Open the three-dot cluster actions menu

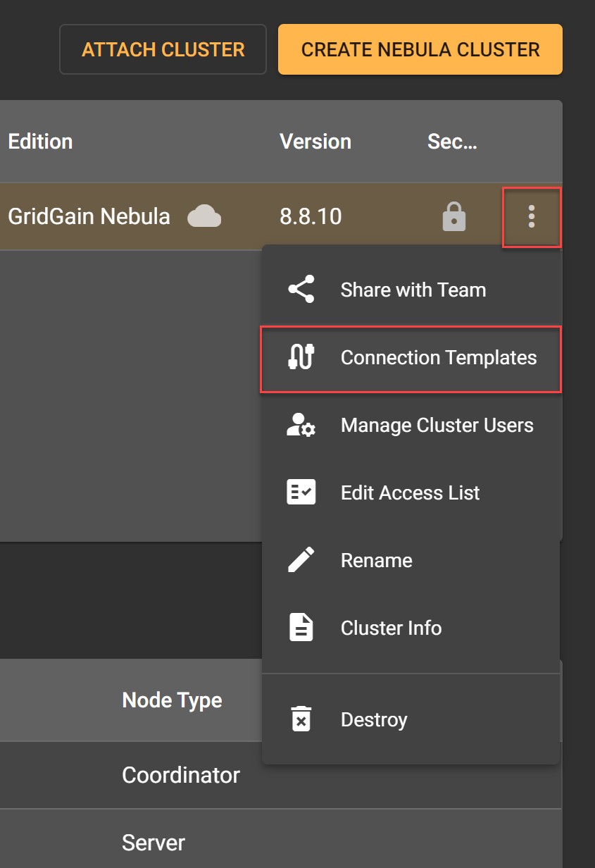click(x=532, y=217)
